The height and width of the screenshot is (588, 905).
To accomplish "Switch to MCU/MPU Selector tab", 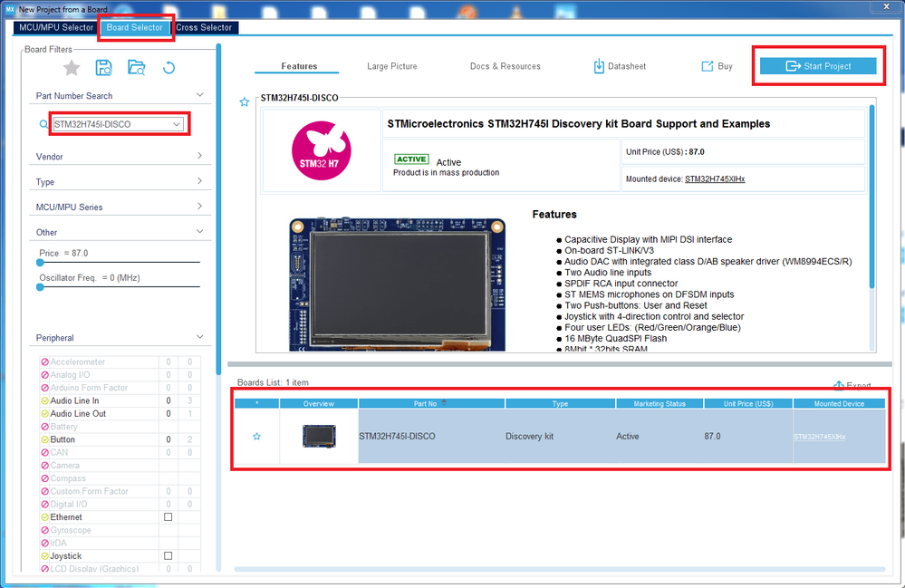I will pyautogui.click(x=56, y=27).
